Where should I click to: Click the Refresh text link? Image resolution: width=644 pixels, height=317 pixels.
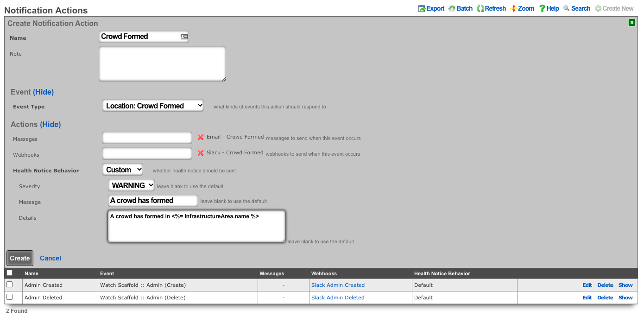point(495,8)
